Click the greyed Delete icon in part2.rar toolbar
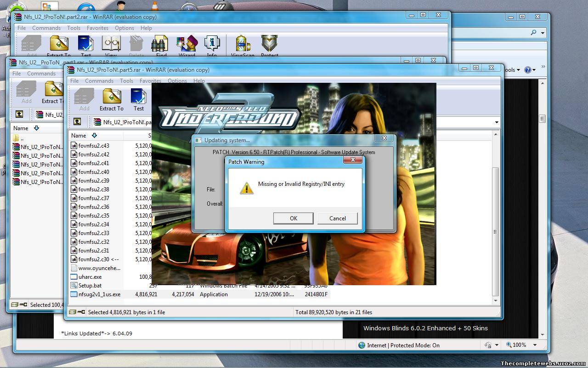588x368 pixels. [136, 46]
